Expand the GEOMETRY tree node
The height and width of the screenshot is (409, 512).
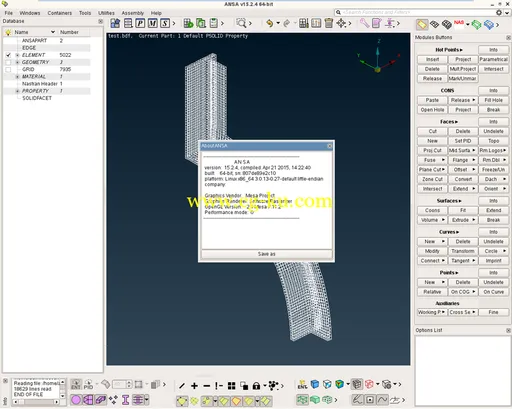pyautogui.click(x=17, y=62)
